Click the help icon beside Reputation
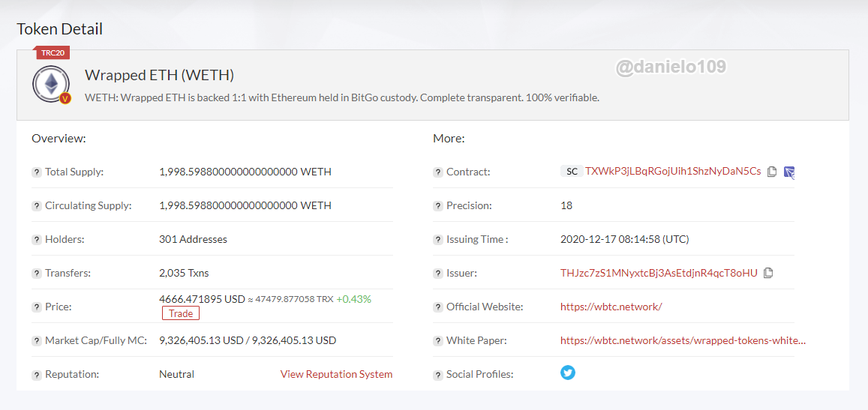Viewport: 868px width, 410px height. (x=37, y=375)
